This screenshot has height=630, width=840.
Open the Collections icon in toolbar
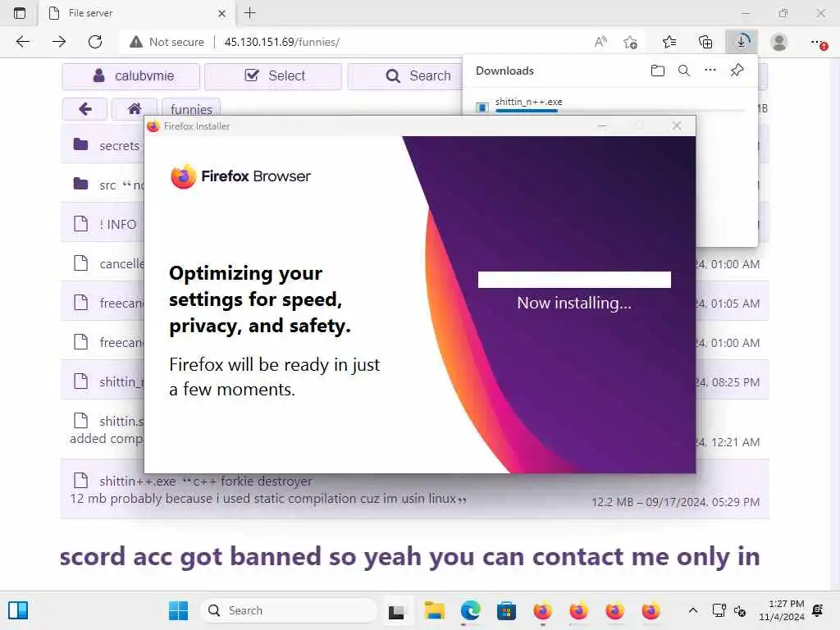click(705, 42)
